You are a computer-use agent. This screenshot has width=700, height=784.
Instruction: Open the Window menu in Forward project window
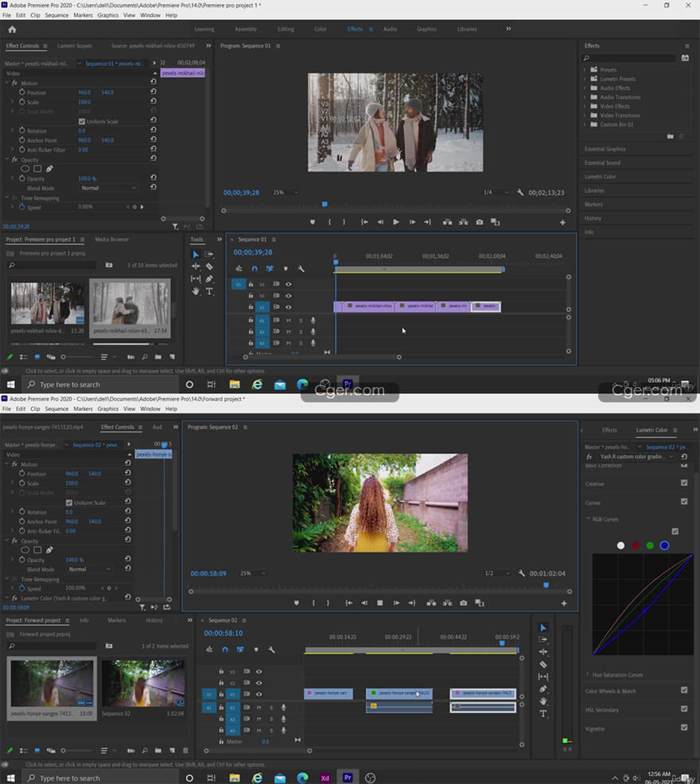pos(150,409)
